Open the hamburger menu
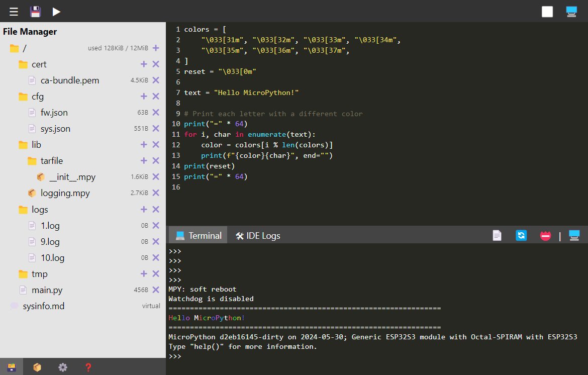 pos(14,12)
